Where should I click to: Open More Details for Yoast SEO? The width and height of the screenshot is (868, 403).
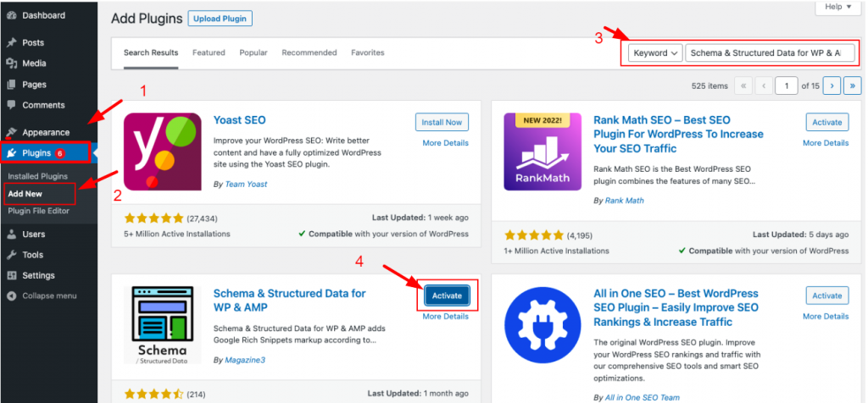[445, 143]
